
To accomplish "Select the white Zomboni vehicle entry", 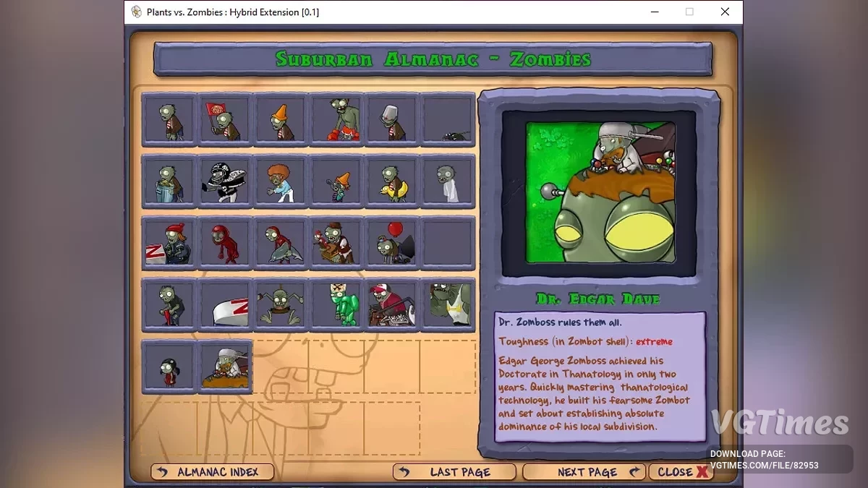I will [x=225, y=305].
